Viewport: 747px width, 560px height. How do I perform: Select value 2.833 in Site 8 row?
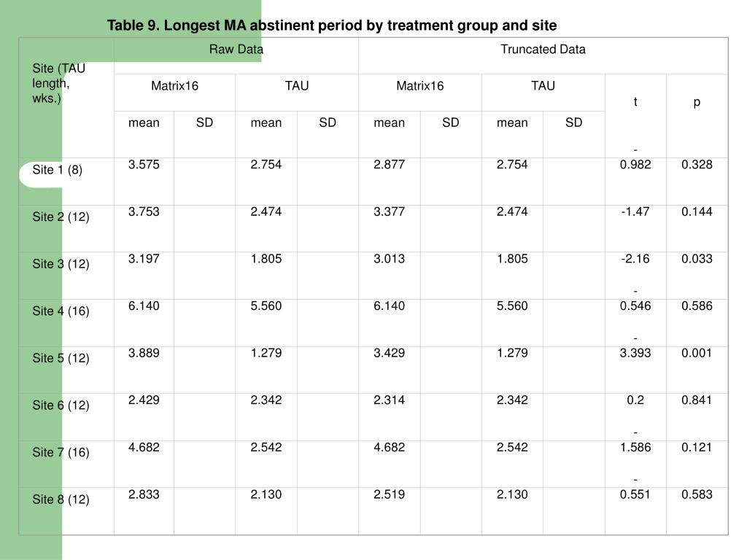click(144, 494)
